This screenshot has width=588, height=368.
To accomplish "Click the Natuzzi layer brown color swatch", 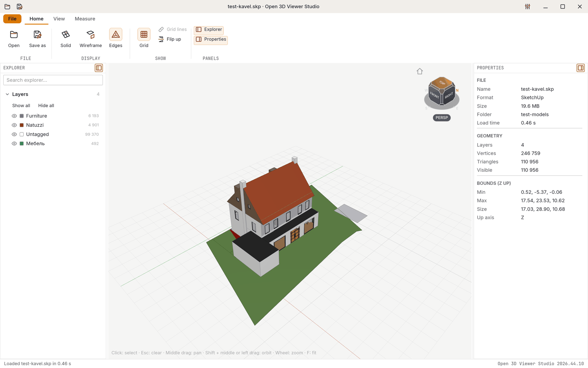I will click(x=22, y=125).
